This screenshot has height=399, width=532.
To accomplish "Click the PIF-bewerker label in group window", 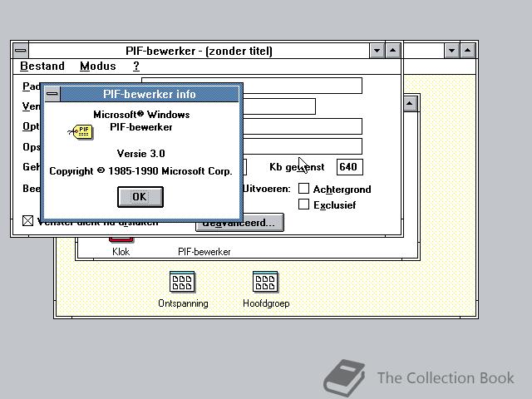I will 204,252.
